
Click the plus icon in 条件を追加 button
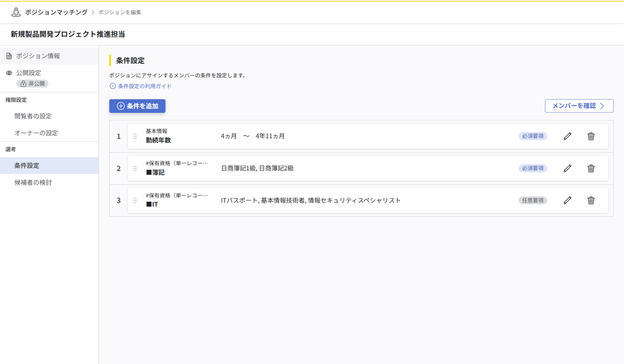coord(120,106)
